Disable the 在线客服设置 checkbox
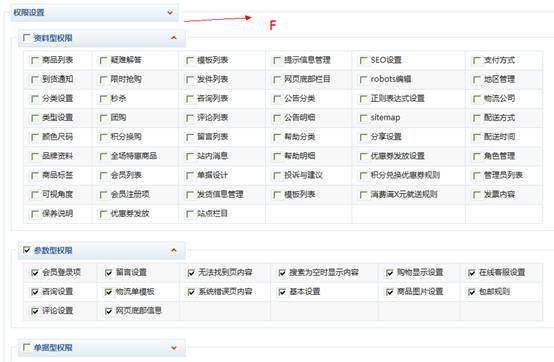The image size is (554, 362). tap(472, 273)
